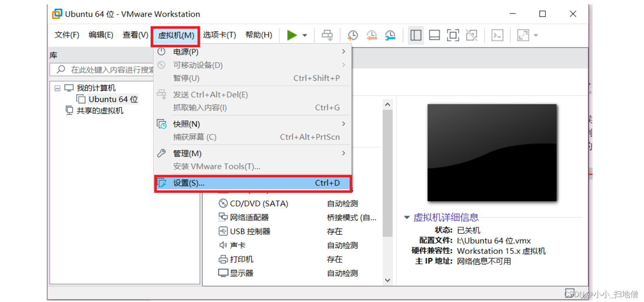Click the Take Snapshot clock toolbar icon
This screenshot has height=302, width=644.
pos(352,35)
